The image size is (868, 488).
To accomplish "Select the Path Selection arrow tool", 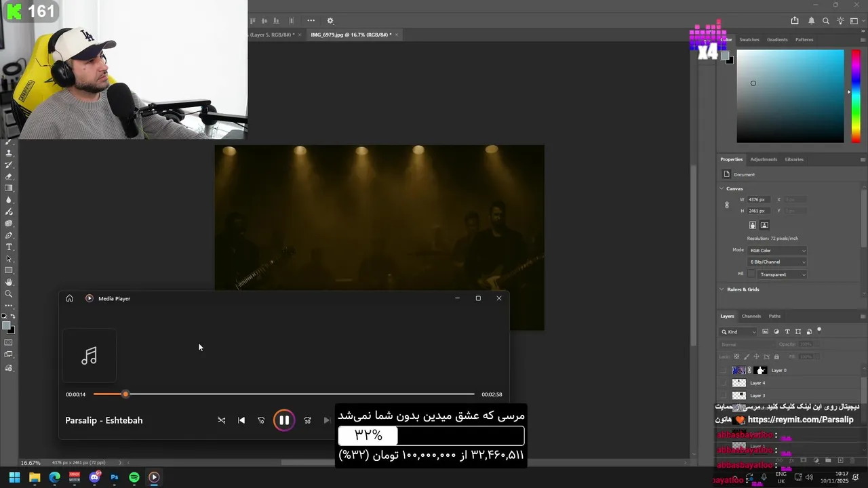I will [x=9, y=259].
